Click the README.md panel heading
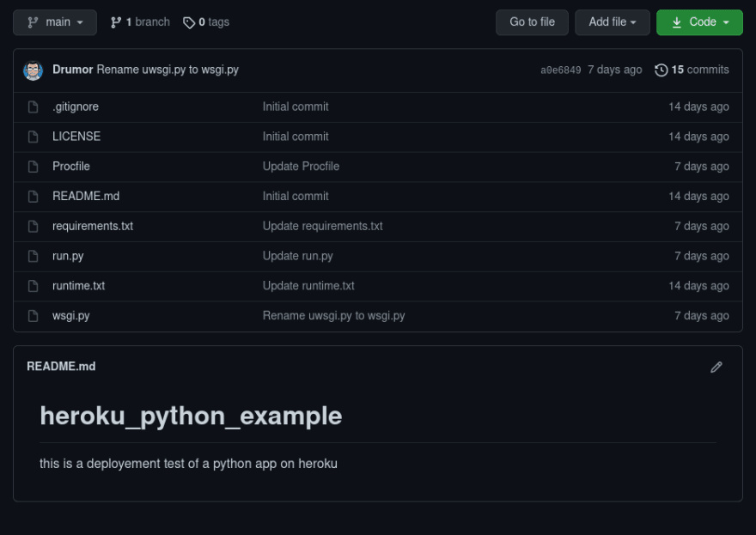 tap(61, 367)
